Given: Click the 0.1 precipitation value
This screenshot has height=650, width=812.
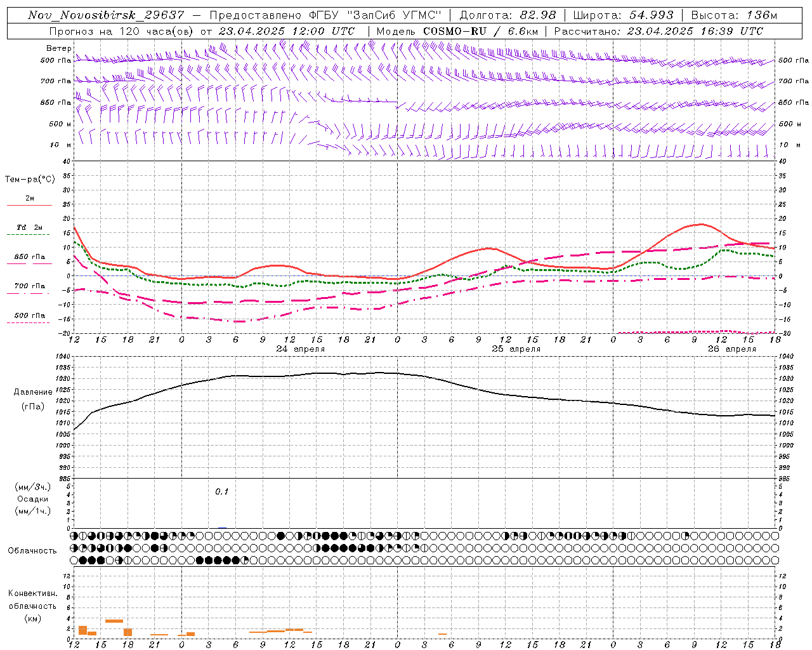Looking at the screenshot, I should [x=221, y=491].
